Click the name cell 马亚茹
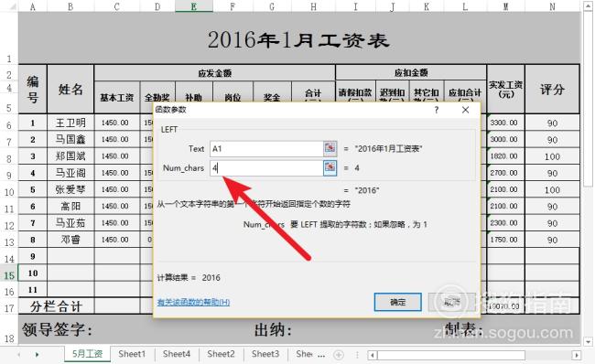The height and width of the screenshot is (364, 595). [70, 223]
